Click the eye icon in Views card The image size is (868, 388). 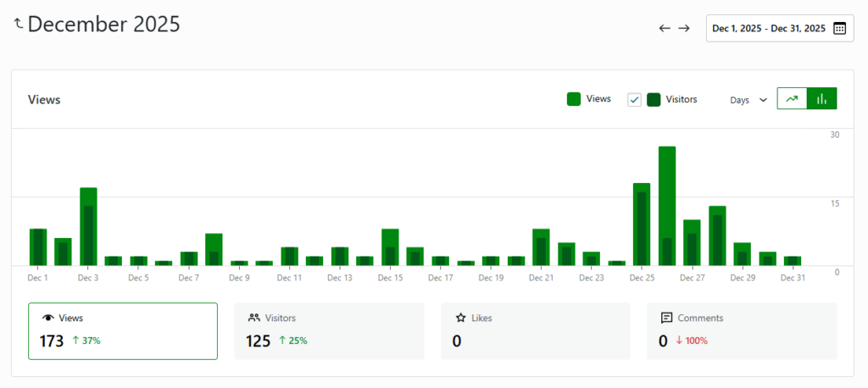[47, 318]
